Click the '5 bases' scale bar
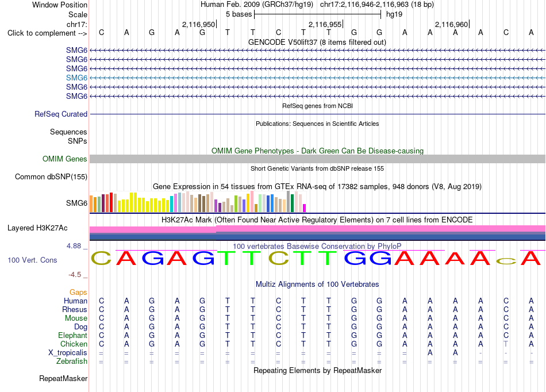Screen dimensions: 546x392 pos(318,14)
